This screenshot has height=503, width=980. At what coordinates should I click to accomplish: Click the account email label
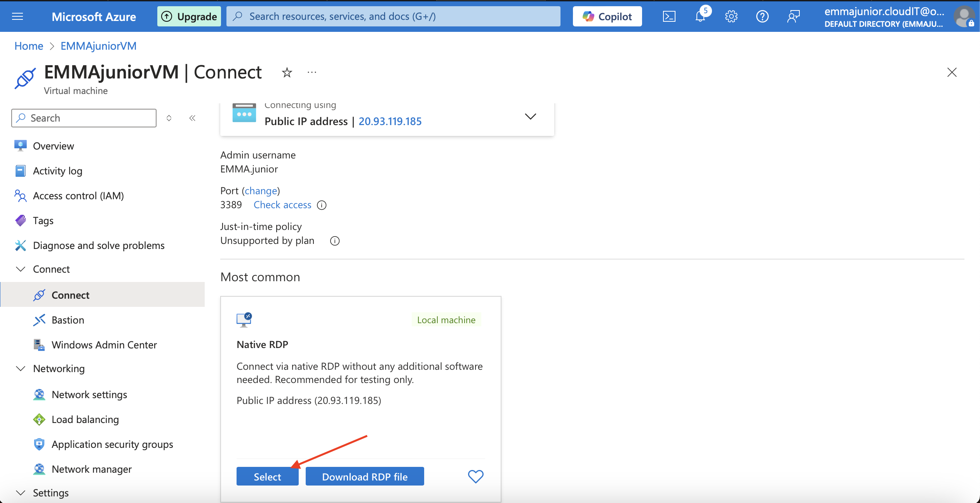884,12
